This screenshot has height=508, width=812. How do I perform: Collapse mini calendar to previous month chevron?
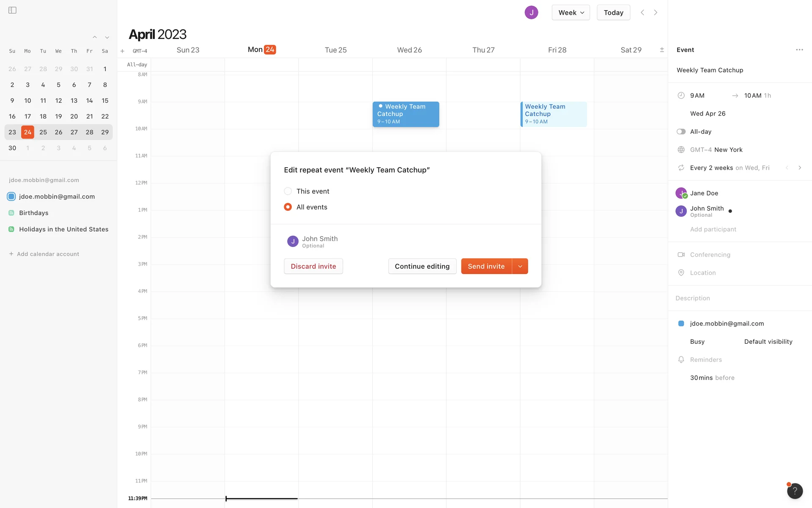coord(95,37)
